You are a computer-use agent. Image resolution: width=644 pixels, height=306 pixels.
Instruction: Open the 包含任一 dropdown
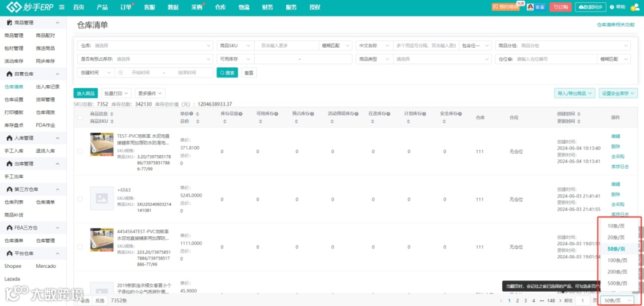pyautogui.click(x=475, y=45)
